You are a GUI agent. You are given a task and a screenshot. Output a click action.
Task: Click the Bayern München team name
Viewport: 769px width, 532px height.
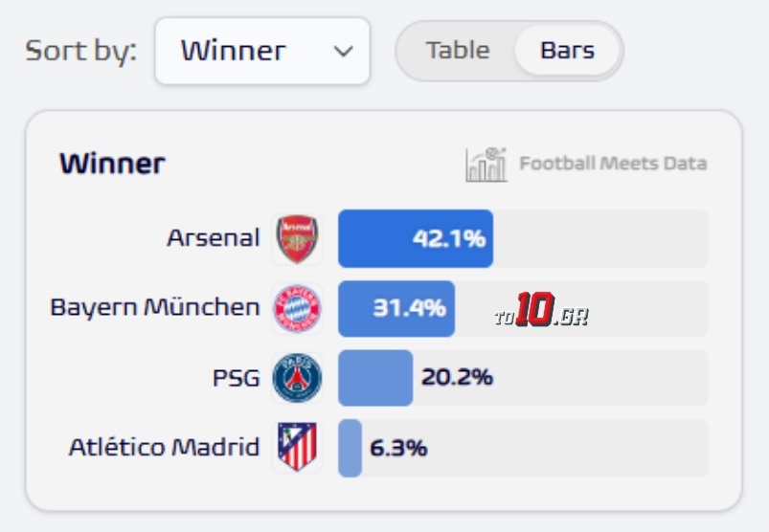(x=154, y=307)
